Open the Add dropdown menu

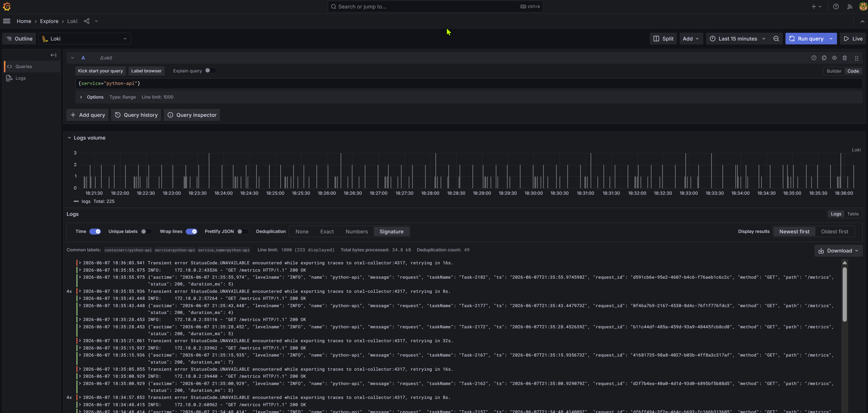(691, 39)
